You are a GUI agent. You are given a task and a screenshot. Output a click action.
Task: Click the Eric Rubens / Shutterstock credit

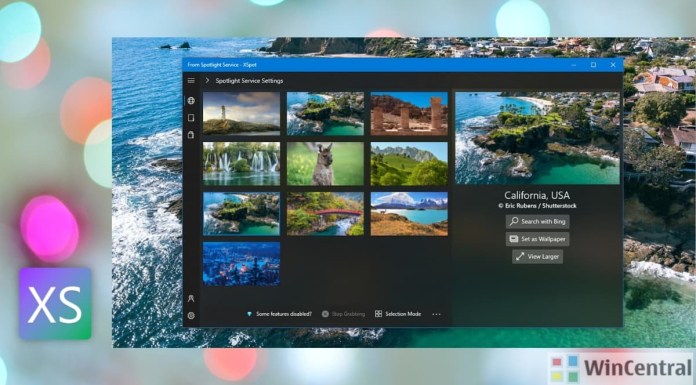pyautogui.click(x=537, y=206)
